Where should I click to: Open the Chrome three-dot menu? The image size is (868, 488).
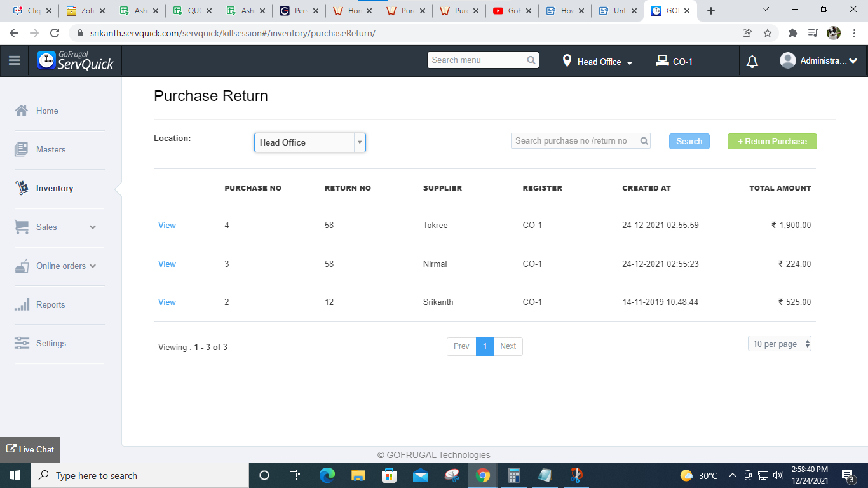855,33
